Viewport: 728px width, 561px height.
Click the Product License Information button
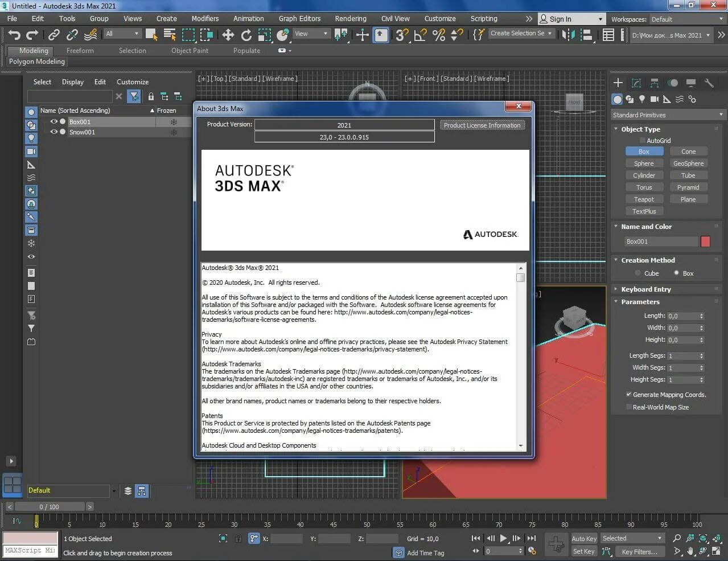tap(482, 125)
